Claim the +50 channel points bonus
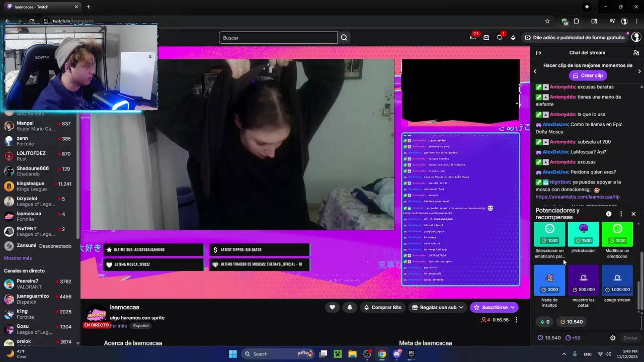 (x=573, y=338)
